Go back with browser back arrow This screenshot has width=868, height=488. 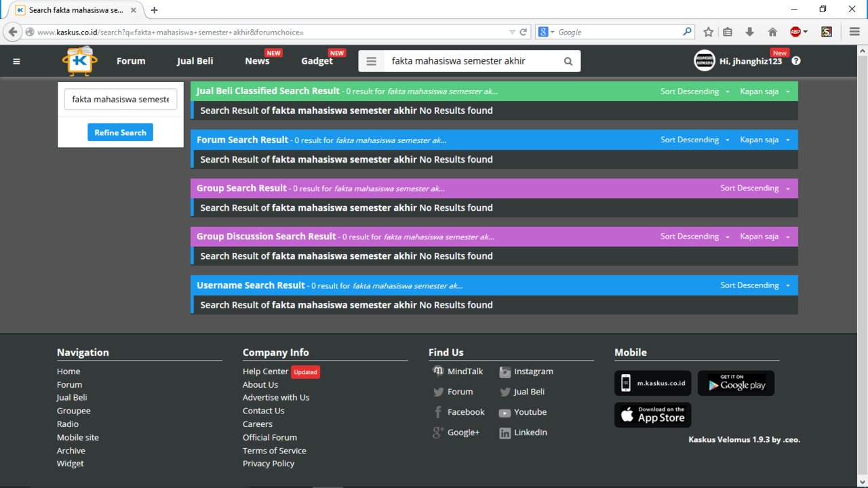[13, 32]
